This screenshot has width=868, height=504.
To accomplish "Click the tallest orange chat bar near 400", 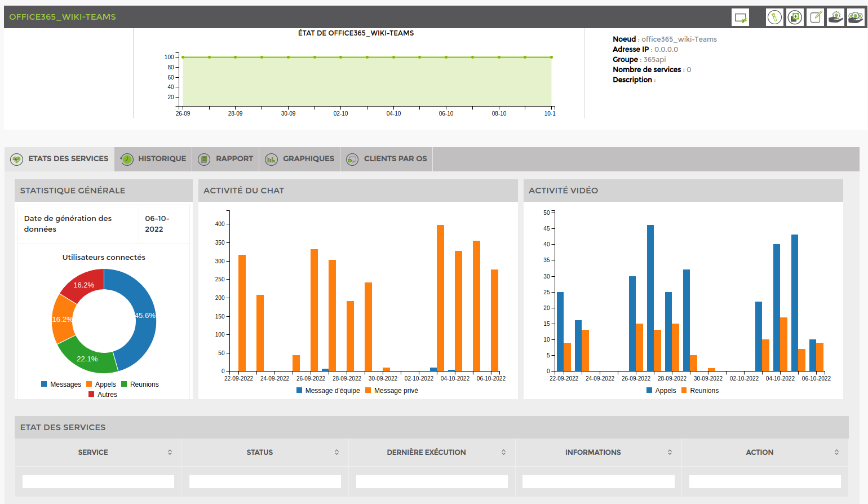I will 440,298.
